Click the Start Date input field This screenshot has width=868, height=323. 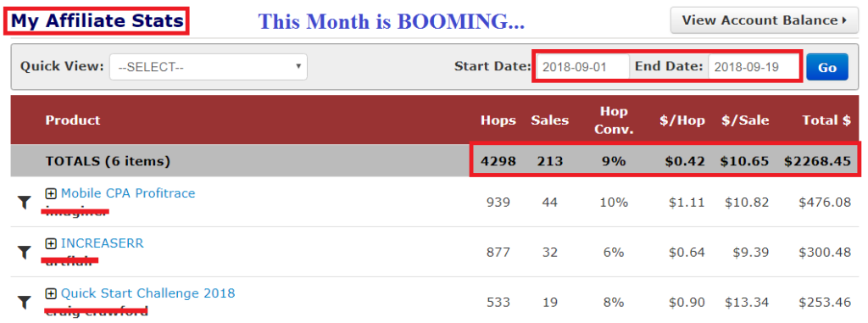pyautogui.click(x=583, y=67)
